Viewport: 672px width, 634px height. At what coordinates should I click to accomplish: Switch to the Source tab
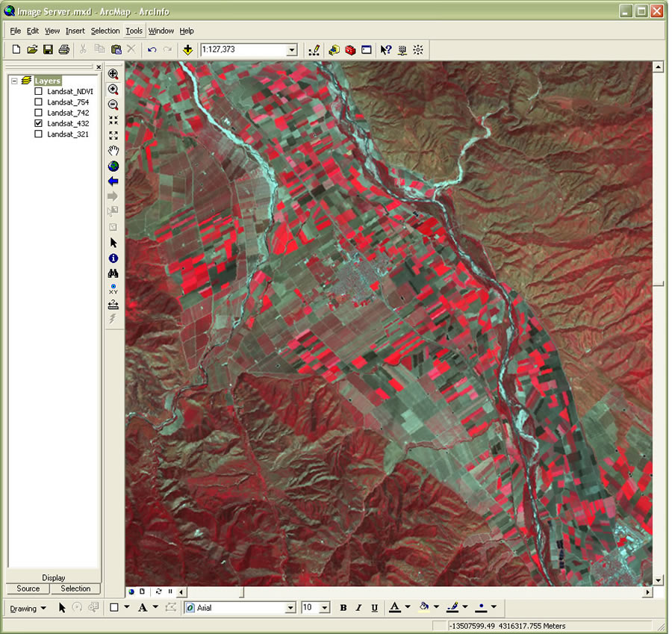pyautogui.click(x=28, y=589)
